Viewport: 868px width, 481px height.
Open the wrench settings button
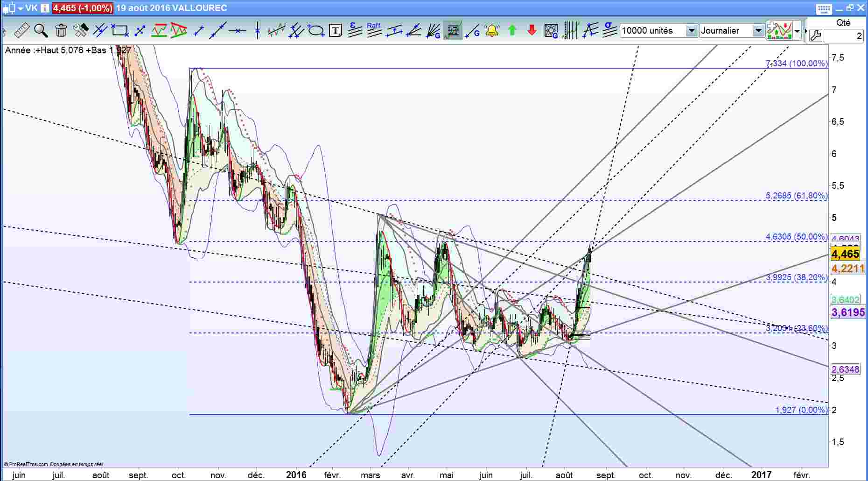(x=815, y=35)
